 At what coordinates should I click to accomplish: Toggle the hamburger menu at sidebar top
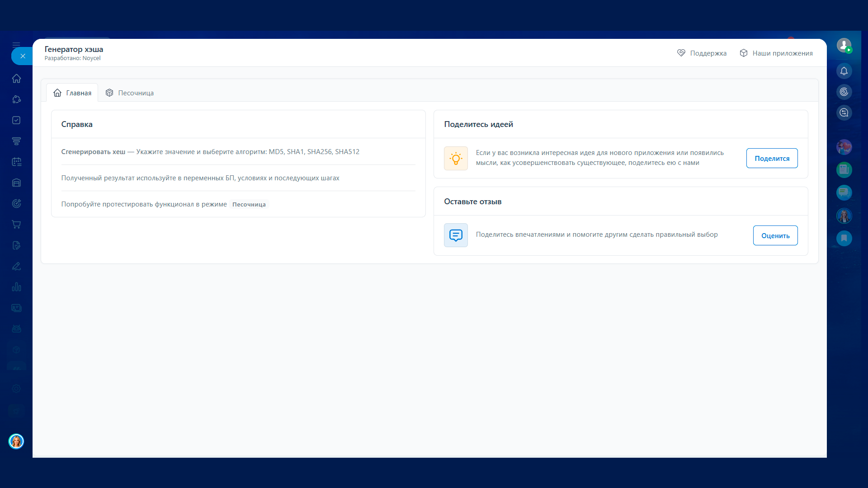point(16,44)
